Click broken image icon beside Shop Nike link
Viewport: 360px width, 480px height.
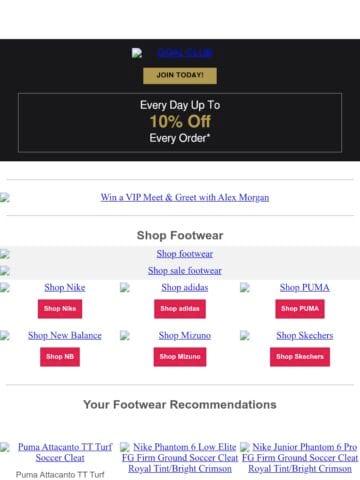[5, 287]
